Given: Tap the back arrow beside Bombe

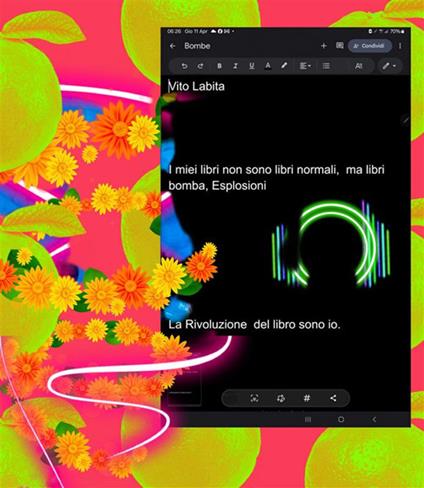Looking at the screenshot, I should [172, 46].
